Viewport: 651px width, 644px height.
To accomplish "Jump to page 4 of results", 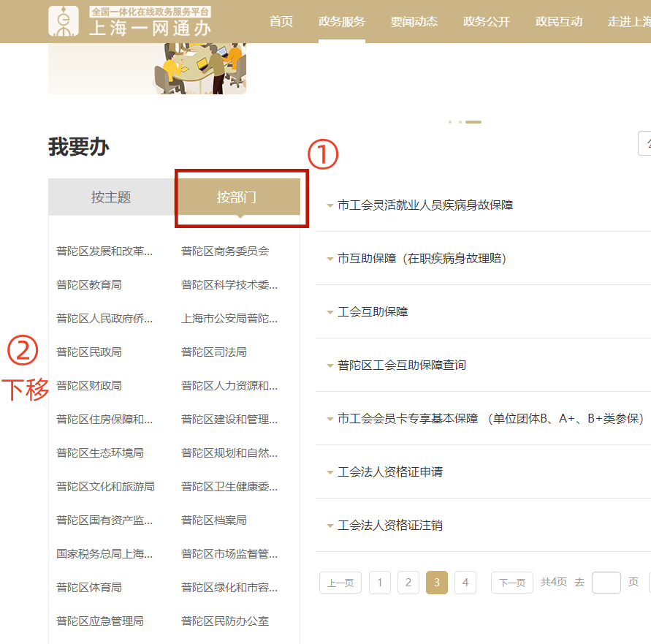I will (465, 583).
